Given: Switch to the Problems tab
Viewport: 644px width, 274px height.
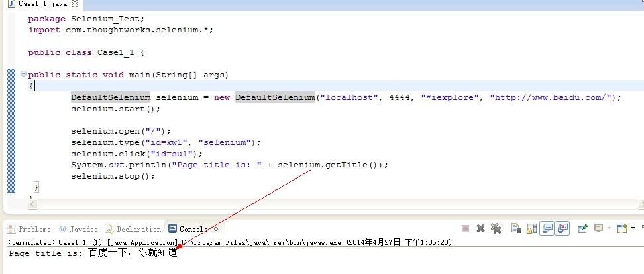Looking at the screenshot, I should point(29,229).
